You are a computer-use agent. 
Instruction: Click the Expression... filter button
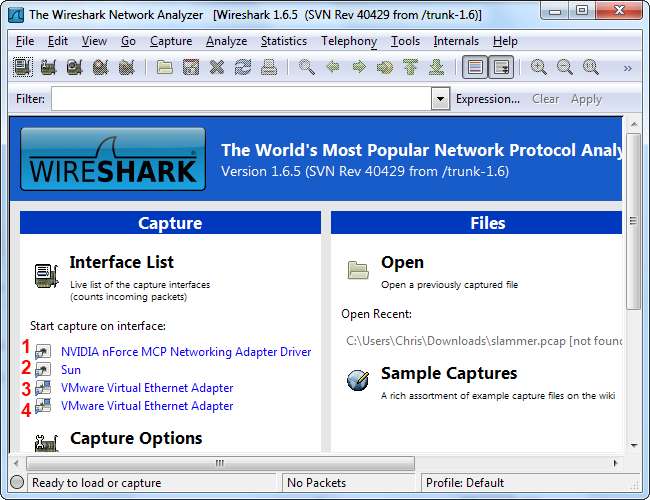488,99
